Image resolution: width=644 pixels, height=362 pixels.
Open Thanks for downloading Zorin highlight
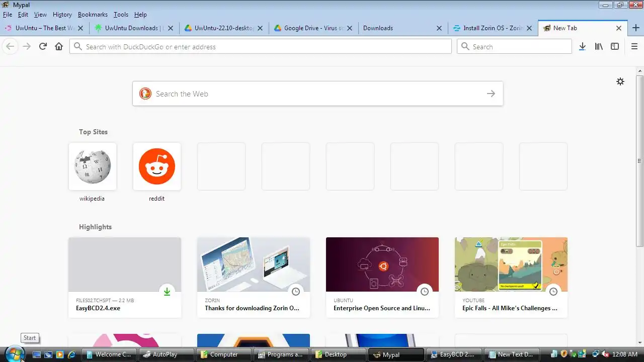tap(254, 278)
